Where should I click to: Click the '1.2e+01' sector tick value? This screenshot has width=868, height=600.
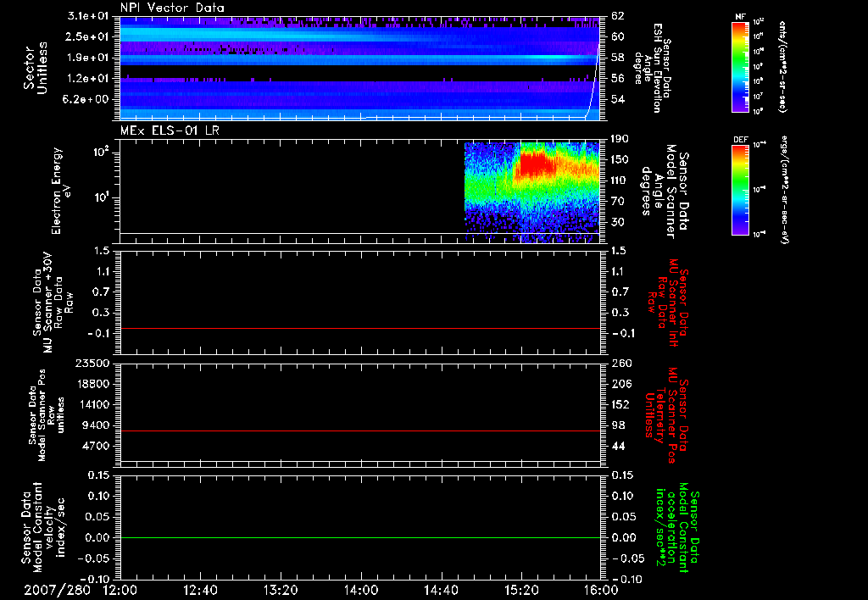coord(88,79)
